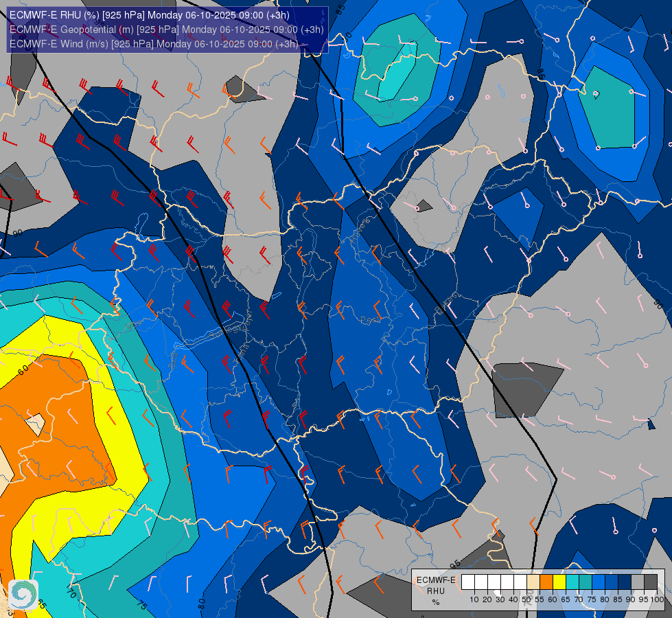Click the legend scale value 100
Viewport: 672px width, 618px height.
tap(657, 599)
